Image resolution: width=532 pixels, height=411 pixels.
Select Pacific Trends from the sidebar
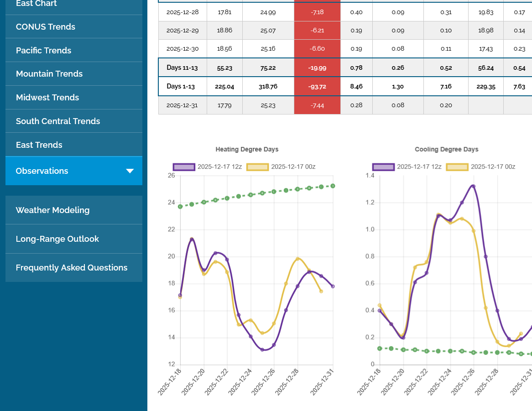click(44, 51)
